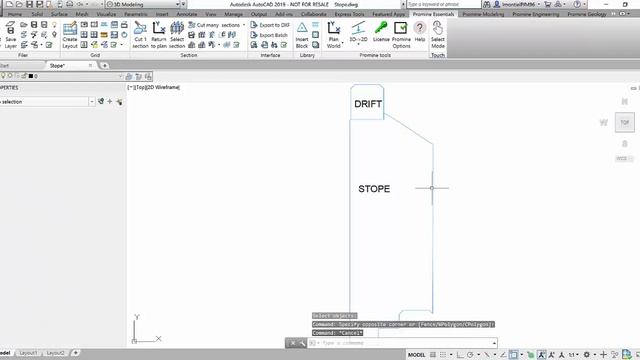Expand command line history arrow
This screenshot has height=360, width=640.
point(494,343)
